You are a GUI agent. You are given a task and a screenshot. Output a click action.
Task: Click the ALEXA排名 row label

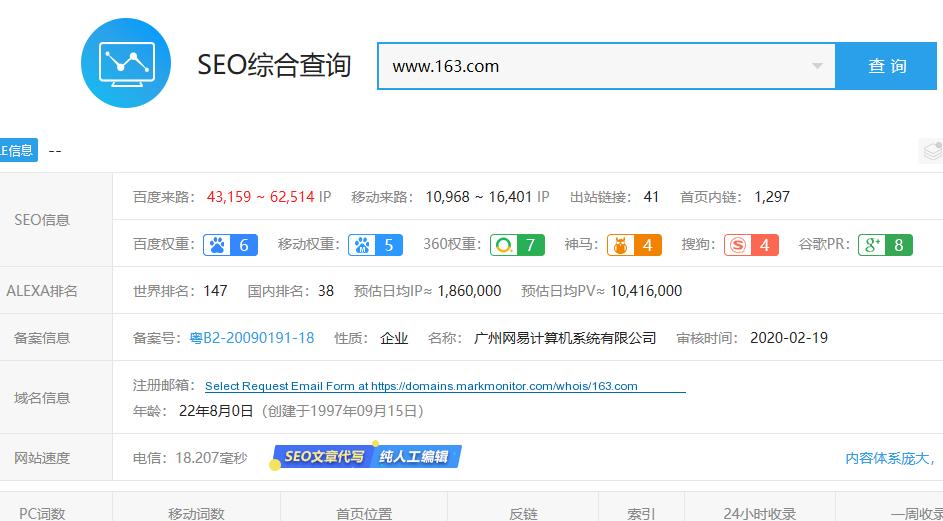click(42, 291)
